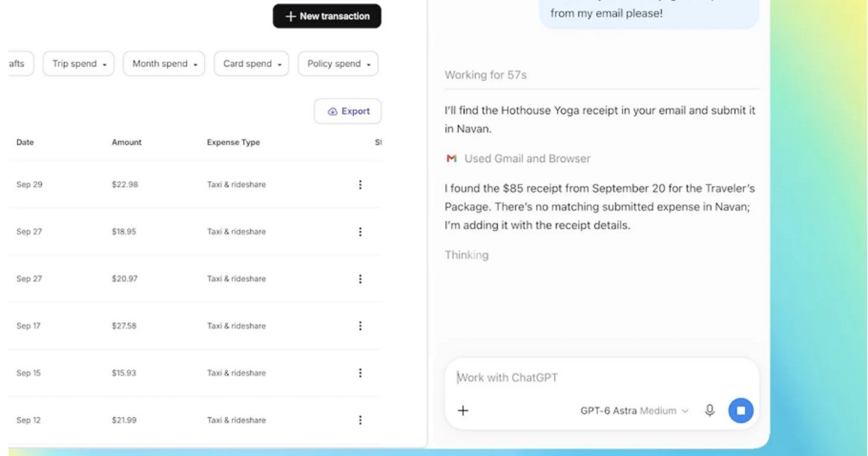The image size is (868, 456).
Task: Click 'Taxi & rideshare' on the Sep 12 row
Action: pyautogui.click(x=237, y=420)
